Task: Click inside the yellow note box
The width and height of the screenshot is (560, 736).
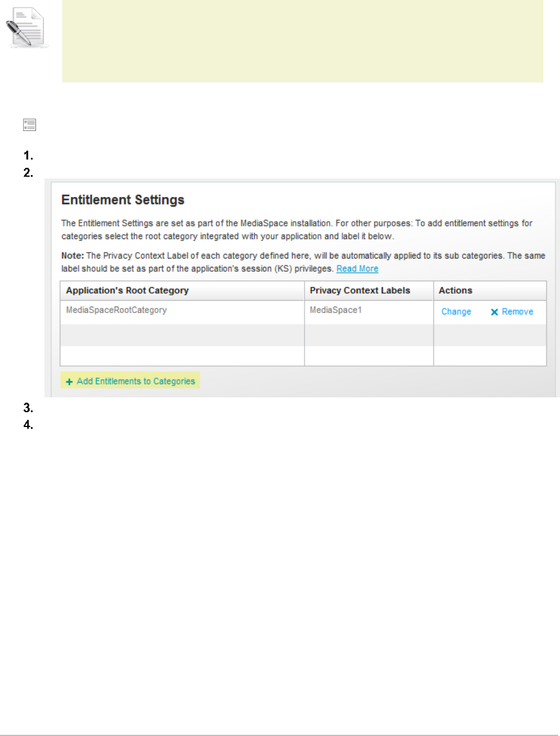Action: point(302,42)
